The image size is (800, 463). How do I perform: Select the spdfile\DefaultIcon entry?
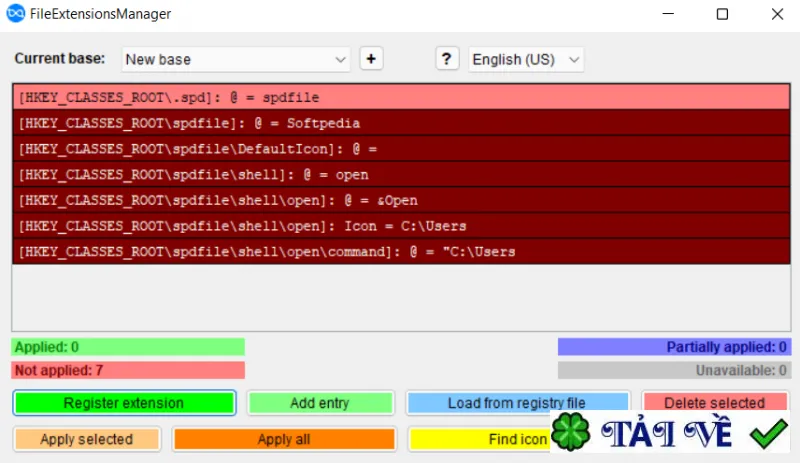[402, 149]
